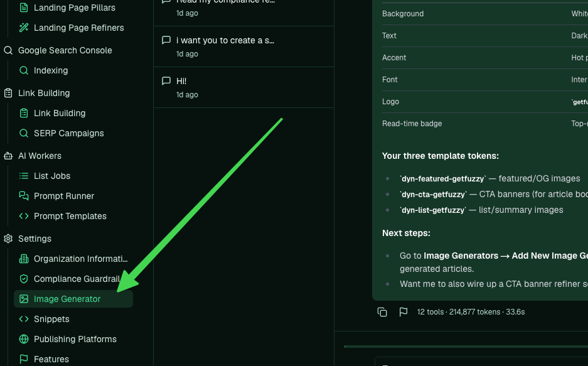This screenshot has height=366, width=588.
Task: Click the "Font" table row label
Action: [x=390, y=80]
